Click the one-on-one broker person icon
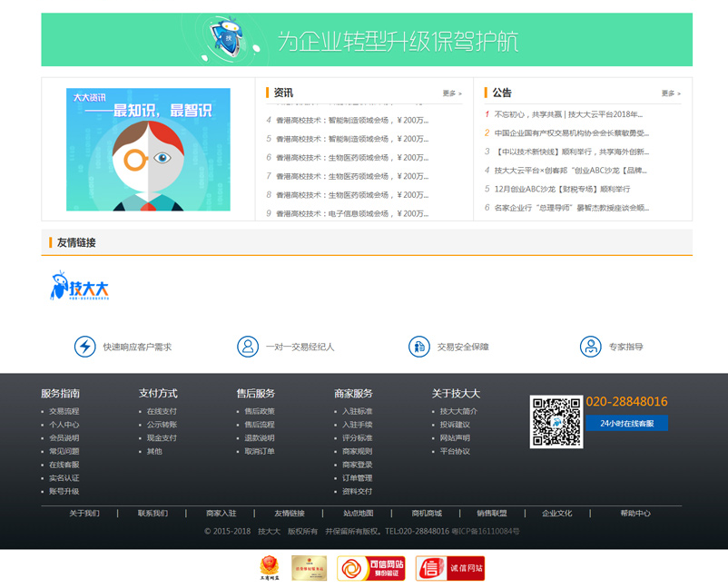 [247, 347]
